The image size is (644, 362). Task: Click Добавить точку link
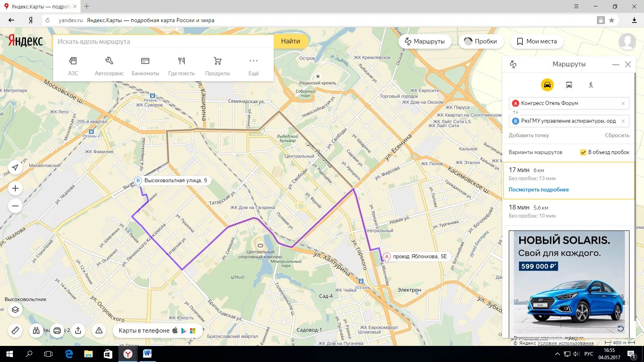(528, 136)
